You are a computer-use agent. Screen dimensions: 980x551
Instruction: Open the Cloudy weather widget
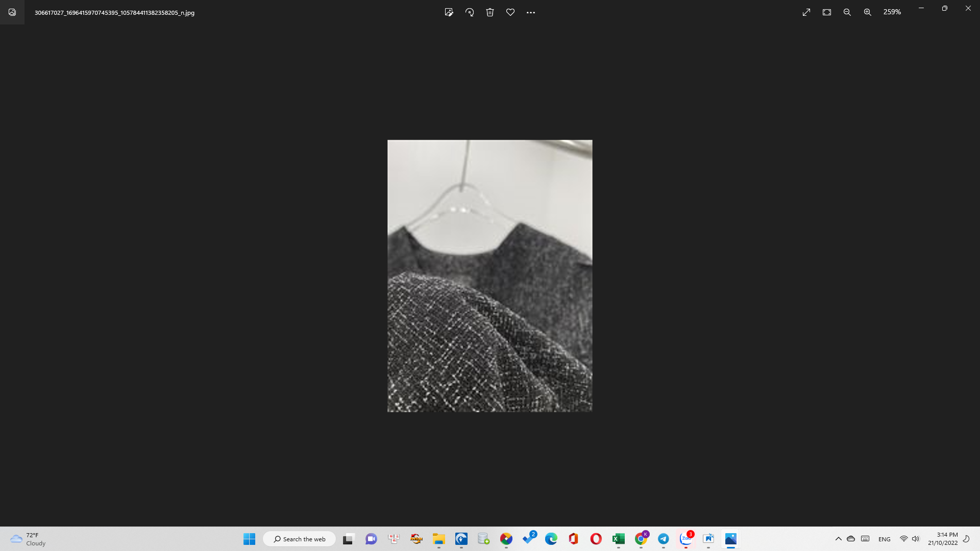click(28, 539)
